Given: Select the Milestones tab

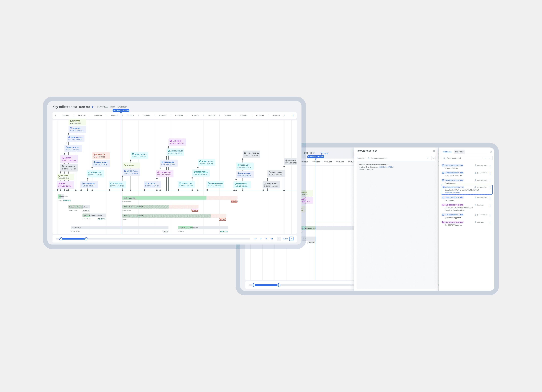Looking at the screenshot, I should [x=447, y=152].
